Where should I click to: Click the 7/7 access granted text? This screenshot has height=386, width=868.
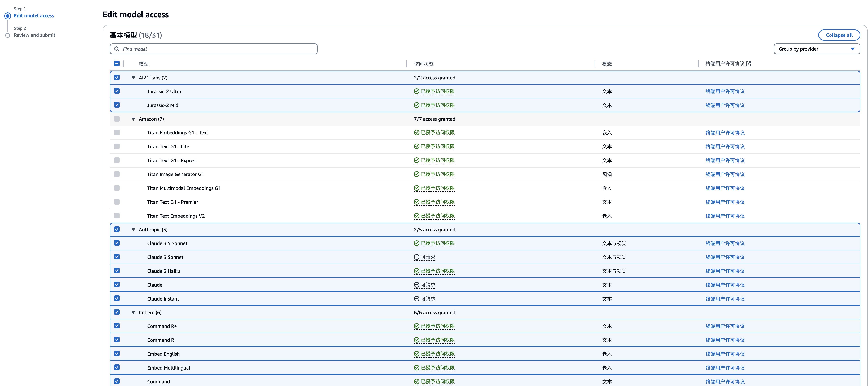434,119
